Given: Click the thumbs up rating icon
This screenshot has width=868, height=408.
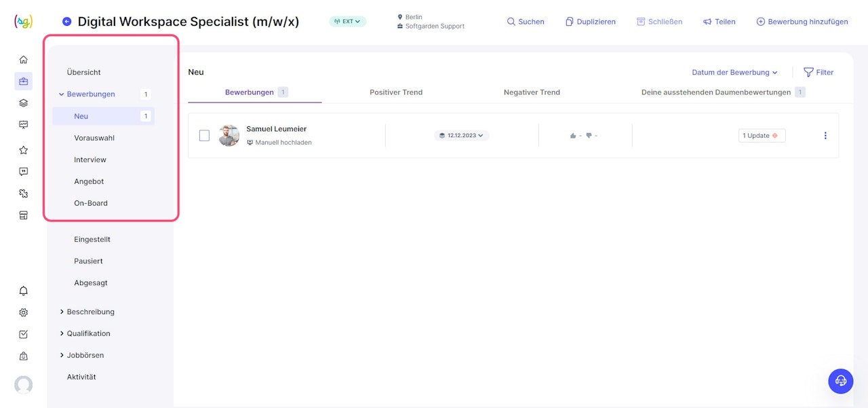Looking at the screenshot, I should [574, 136].
